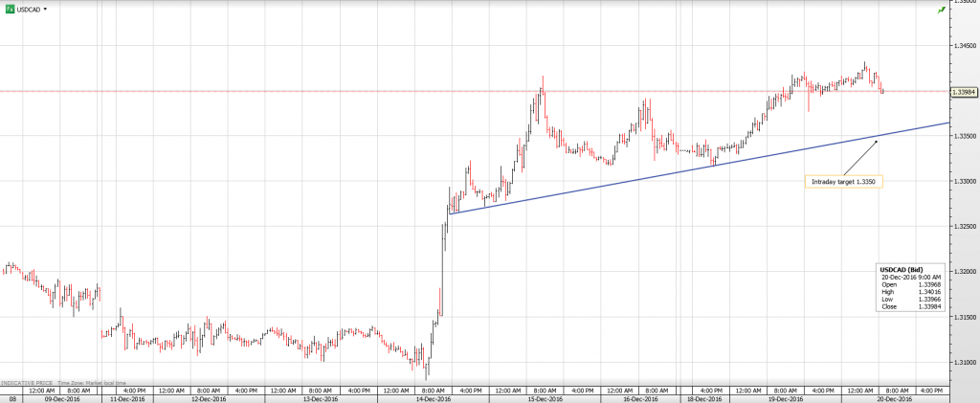
Task: Click the 'Time Zone: Market local time' text
Action: pyautogui.click(x=91, y=383)
